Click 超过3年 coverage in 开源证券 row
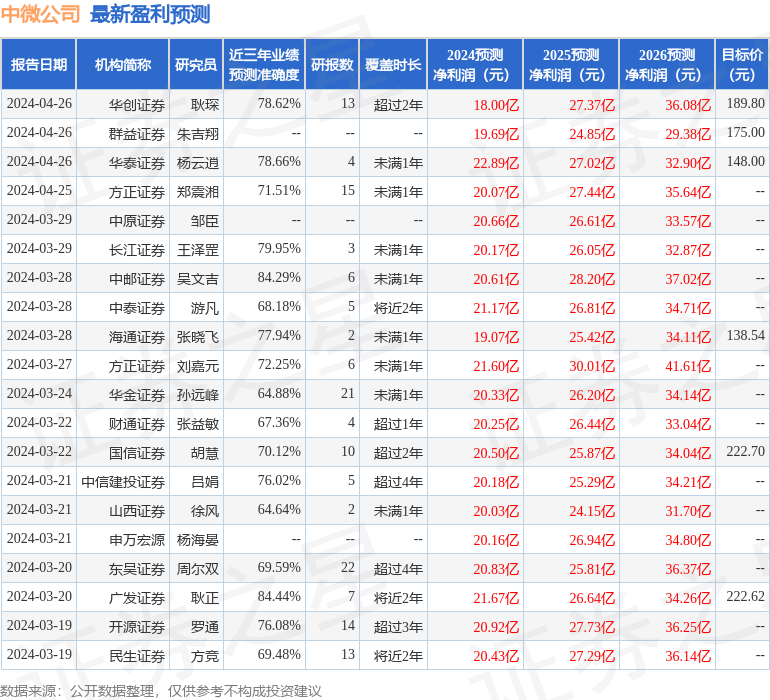This screenshot has width=770, height=700. click(398, 626)
